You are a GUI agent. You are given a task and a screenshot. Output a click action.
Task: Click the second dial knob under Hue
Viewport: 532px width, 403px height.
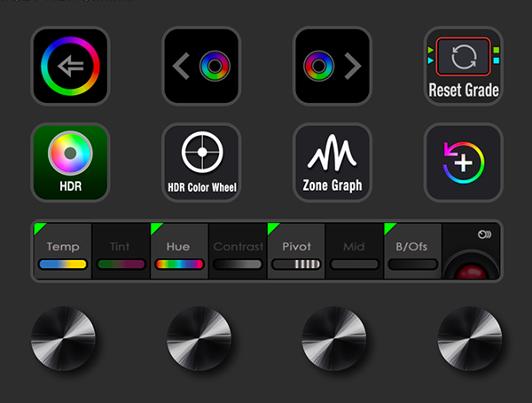(199, 338)
